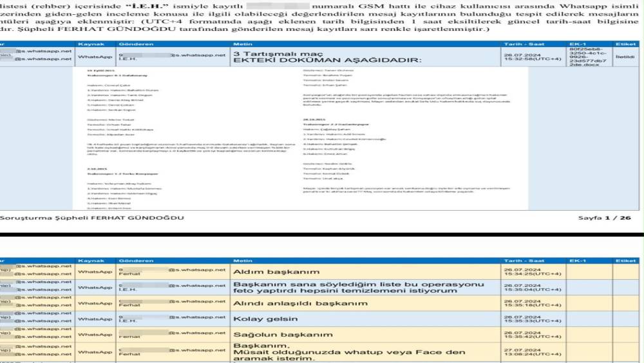Select the 'Müsait olduğunuzda' message cell
The image size is (644, 363).
[x=366, y=352]
